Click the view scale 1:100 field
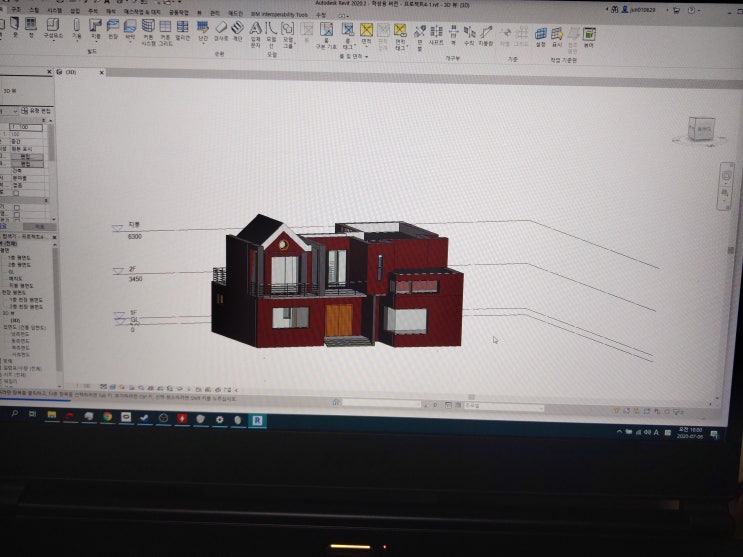 pyautogui.click(x=26, y=127)
